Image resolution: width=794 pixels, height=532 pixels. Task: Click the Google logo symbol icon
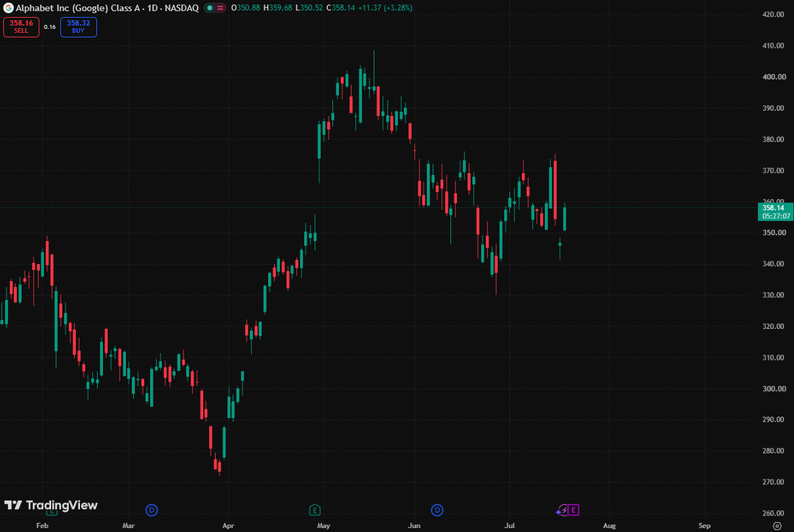coord(9,8)
